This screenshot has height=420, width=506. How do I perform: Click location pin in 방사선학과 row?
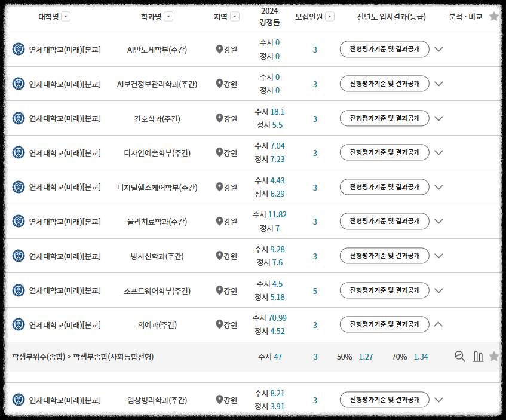tap(219, 256)
